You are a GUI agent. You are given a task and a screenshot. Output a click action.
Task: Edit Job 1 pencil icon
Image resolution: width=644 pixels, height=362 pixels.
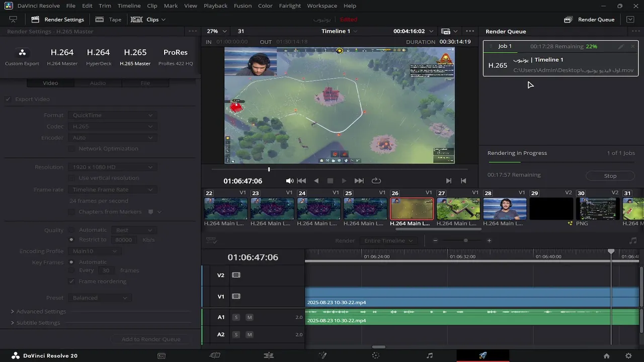tap(621, 46)
